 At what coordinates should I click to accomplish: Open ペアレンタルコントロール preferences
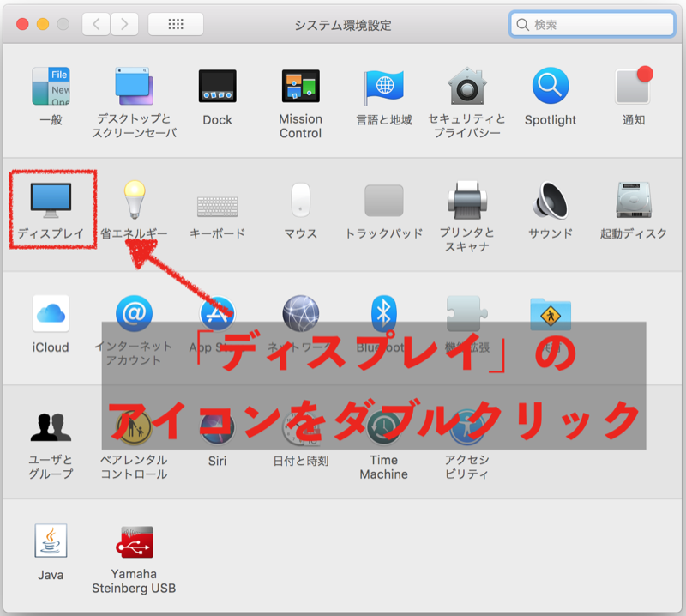pos(134,427)
